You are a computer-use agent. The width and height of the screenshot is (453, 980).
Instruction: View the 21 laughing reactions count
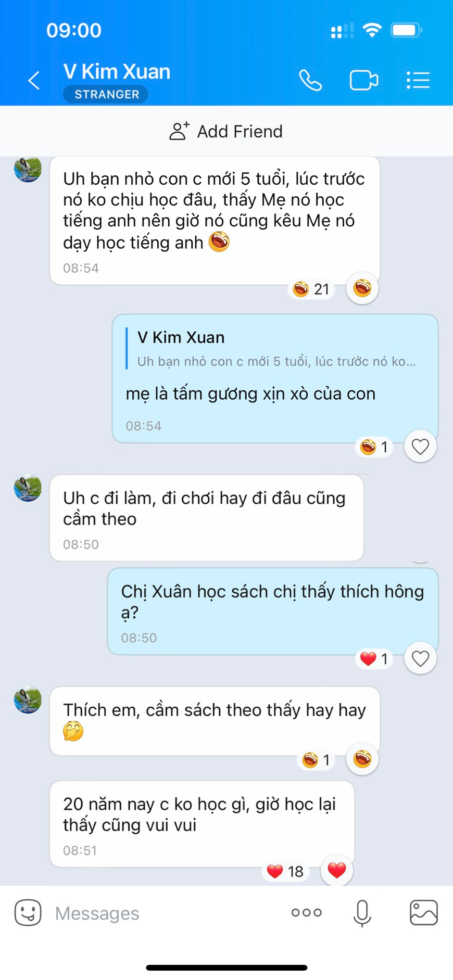[x=311, y=289]
